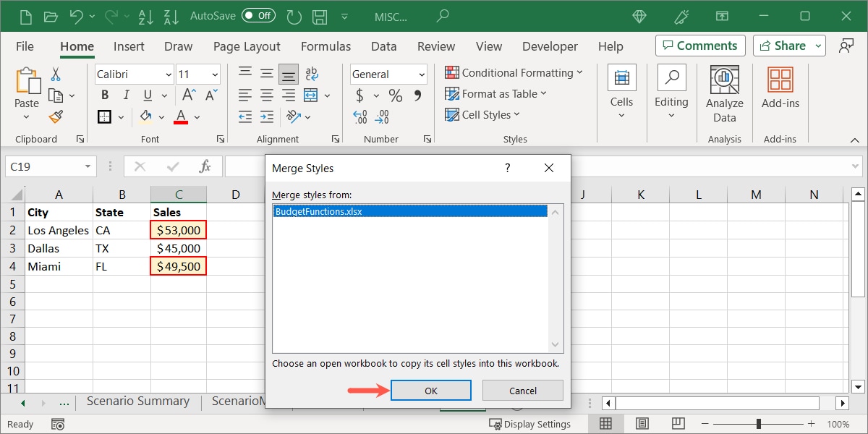Click OK in the Merge Styles dialog
Image resolution: width=868 pixels, height=434 pixels.
(x=430, y=390)
